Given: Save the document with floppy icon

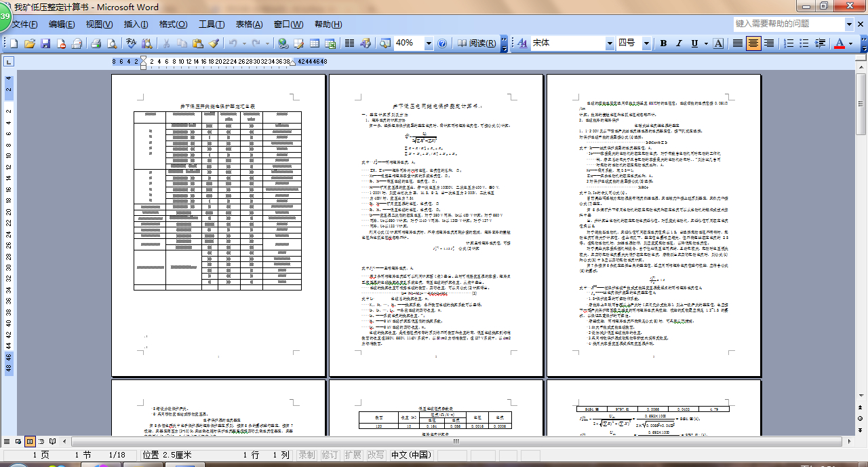Looking at the screenshot, I should click(45, 43).
